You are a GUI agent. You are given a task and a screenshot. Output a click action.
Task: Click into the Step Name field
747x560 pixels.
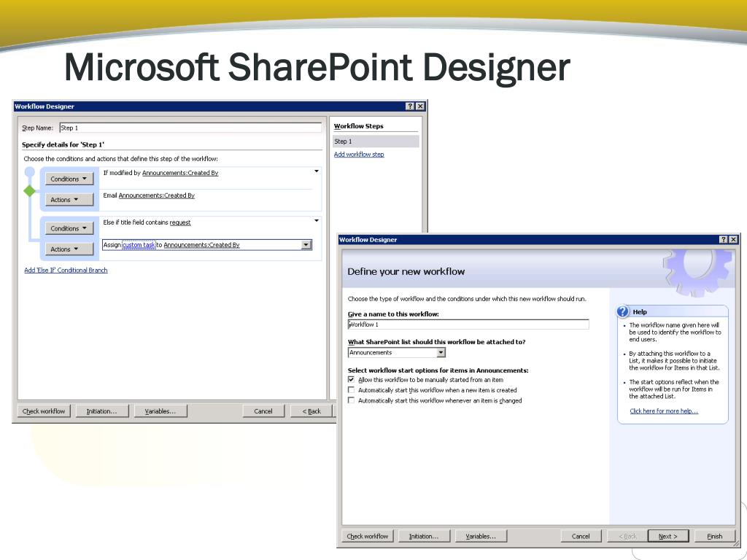(190, 128)
